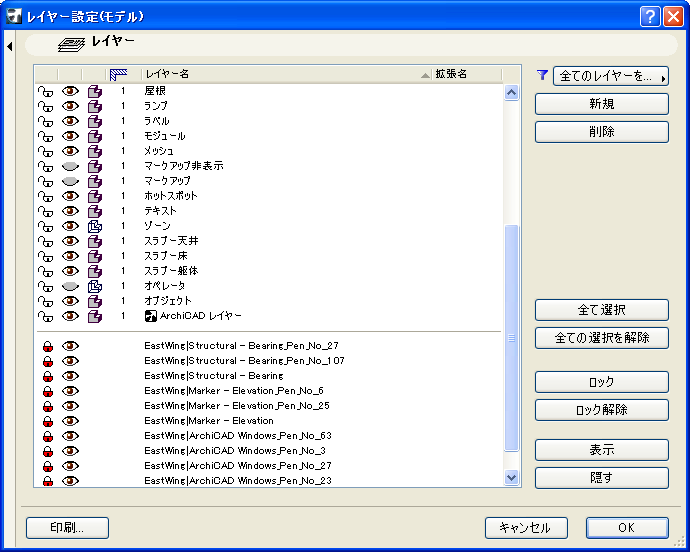
Task: Toggle eye of EastWing Structural - Bearing row
Action: coord(70,376)
